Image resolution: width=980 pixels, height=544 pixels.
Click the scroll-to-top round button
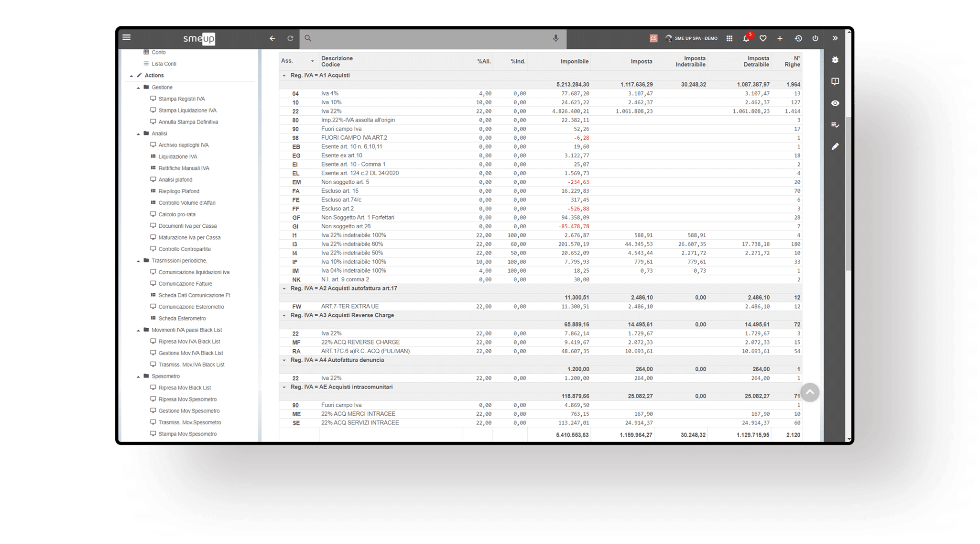[810, 392]
